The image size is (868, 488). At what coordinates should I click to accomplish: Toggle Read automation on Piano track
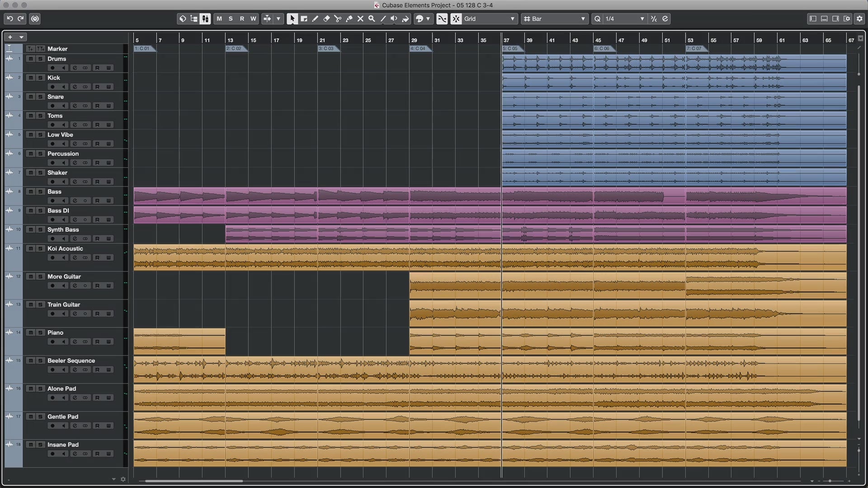pos(97,342)
